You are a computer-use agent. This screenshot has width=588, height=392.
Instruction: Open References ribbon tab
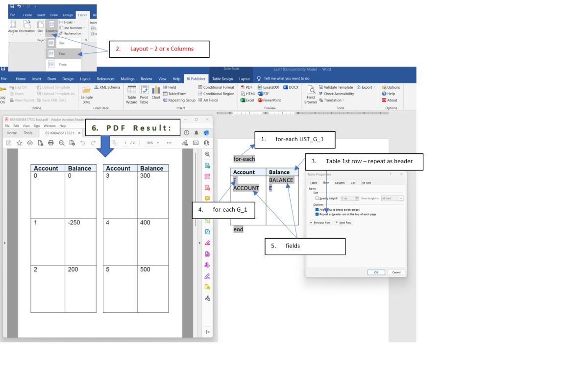click(105, 78)
